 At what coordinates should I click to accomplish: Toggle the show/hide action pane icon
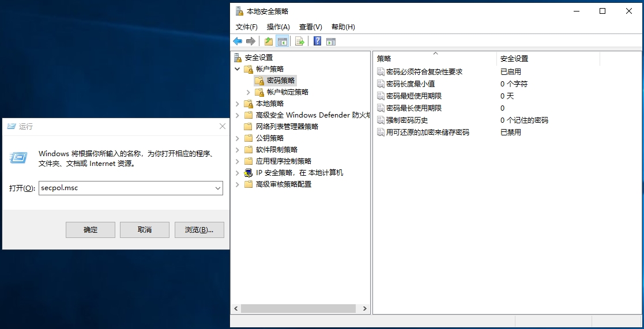coord(330,41)
